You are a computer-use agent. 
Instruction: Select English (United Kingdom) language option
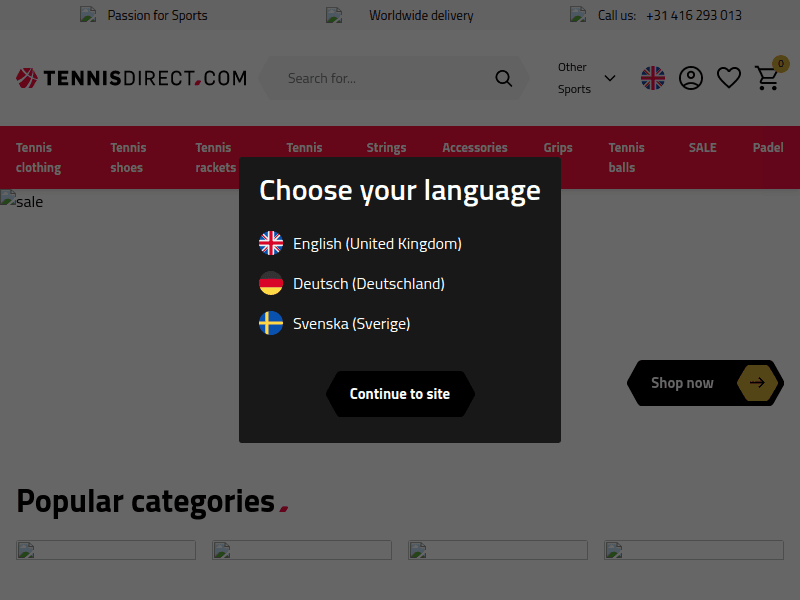coord(377,243)
